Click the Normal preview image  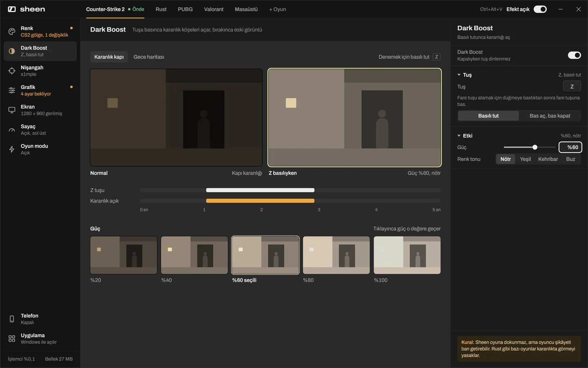pyautogui.click(x=176, y=117)
